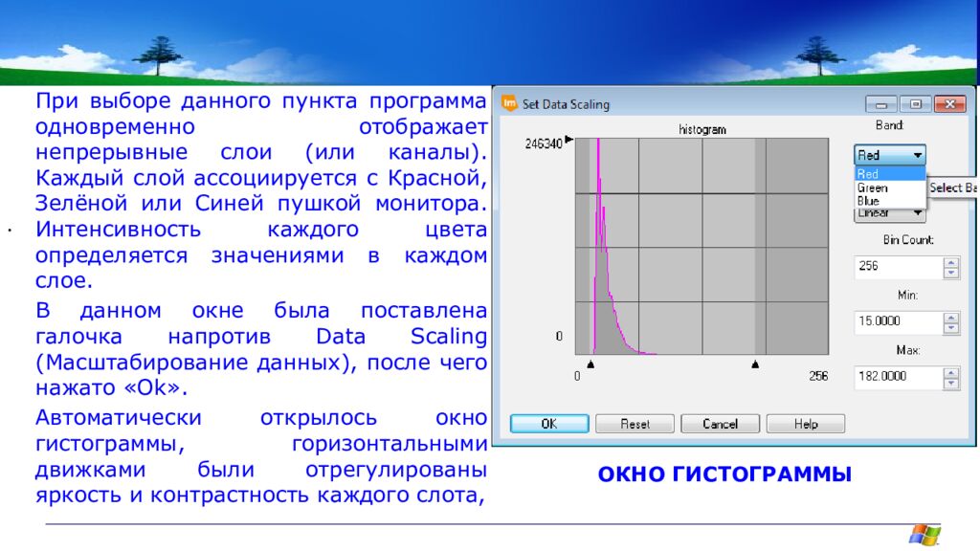
Task: Click the Reset button
Action: click(635, 424)
